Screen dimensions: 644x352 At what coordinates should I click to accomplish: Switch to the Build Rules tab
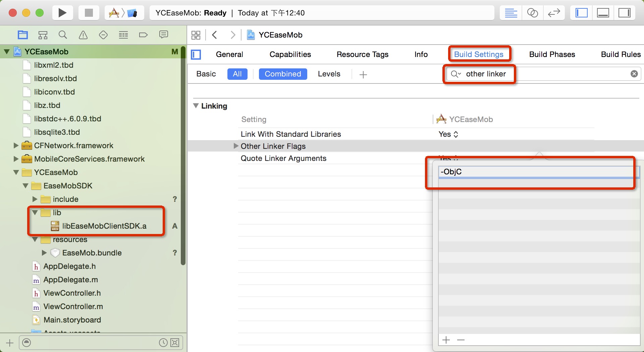[x=621, y=54]
